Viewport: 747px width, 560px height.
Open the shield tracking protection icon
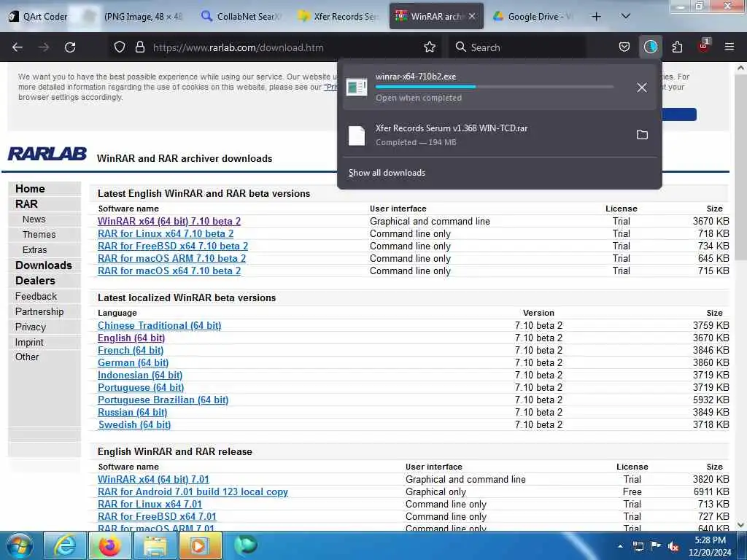120,47
